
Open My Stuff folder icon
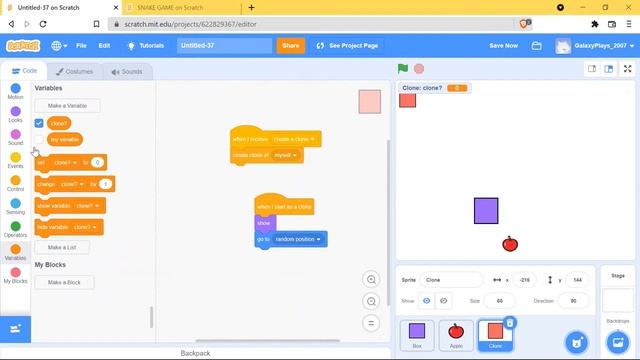point(536,46)
